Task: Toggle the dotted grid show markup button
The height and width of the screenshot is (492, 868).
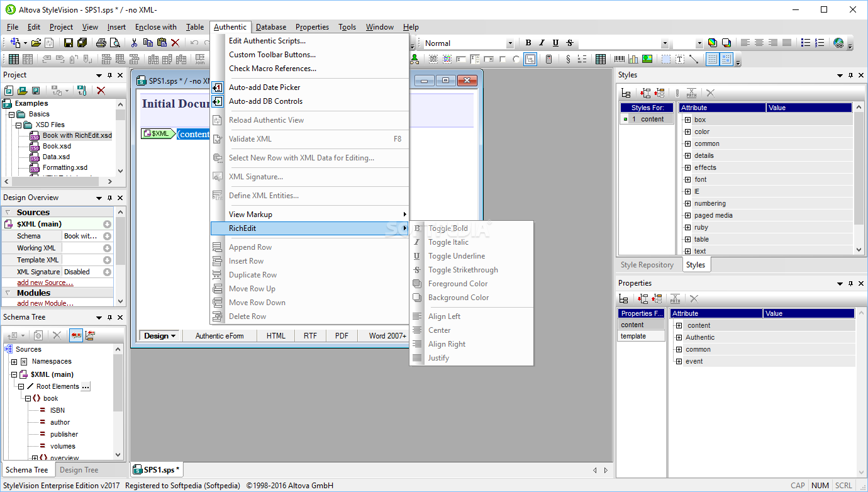Action: coord(713,59)
